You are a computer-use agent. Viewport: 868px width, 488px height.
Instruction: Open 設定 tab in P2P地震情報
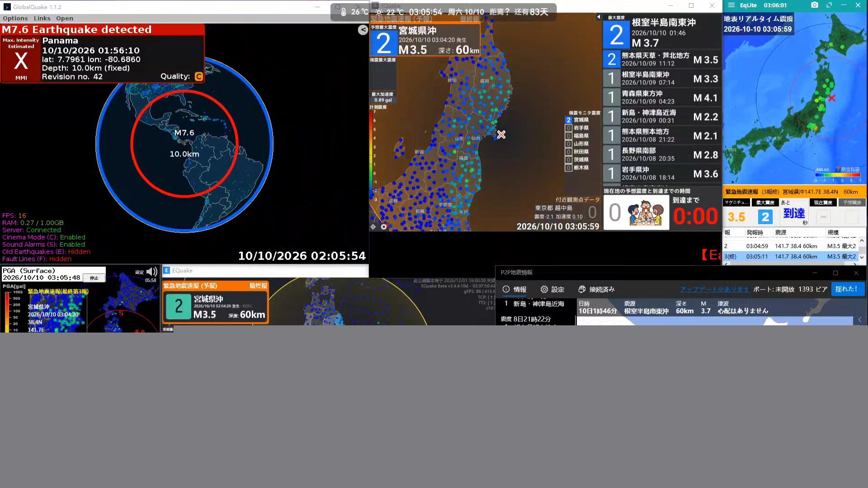coord(552,289)
